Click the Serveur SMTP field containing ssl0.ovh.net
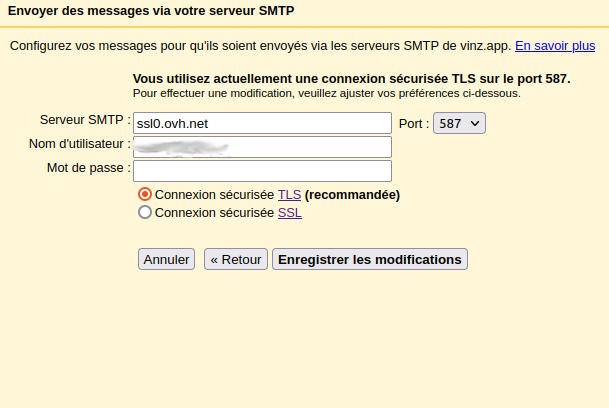Image resolution: width=609 pixels, height=408 pixels. click(x=262, y=123)
